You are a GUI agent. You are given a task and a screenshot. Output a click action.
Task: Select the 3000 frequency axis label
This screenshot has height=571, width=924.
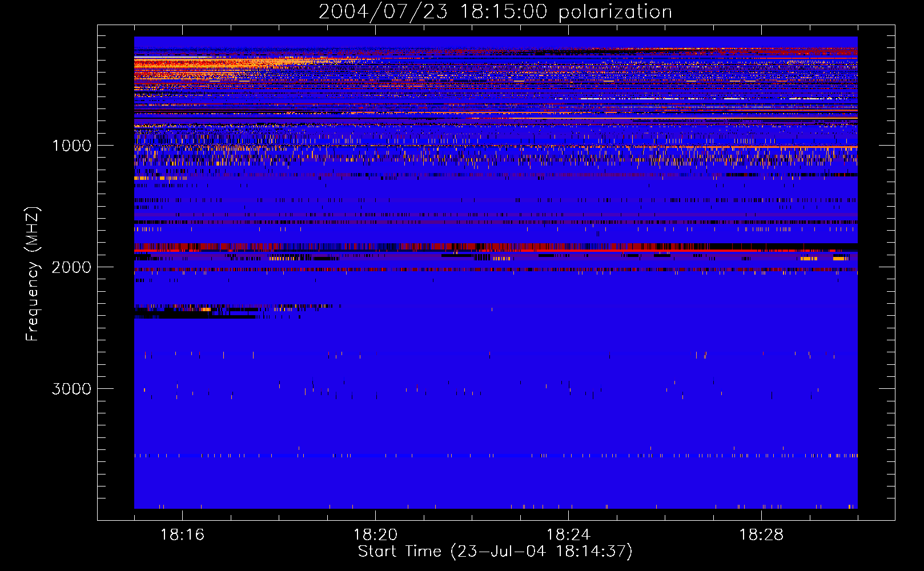71,389
